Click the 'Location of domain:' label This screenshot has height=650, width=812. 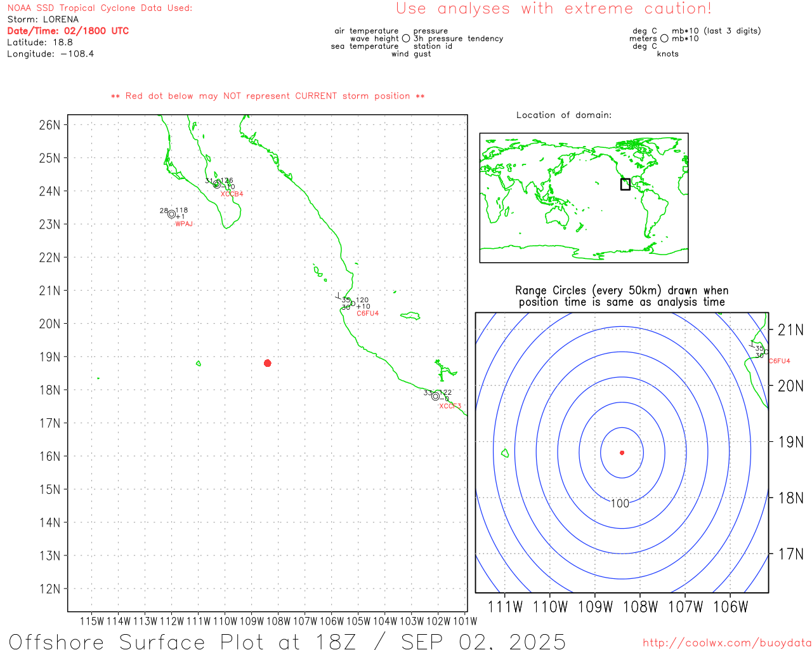point(564,115)
